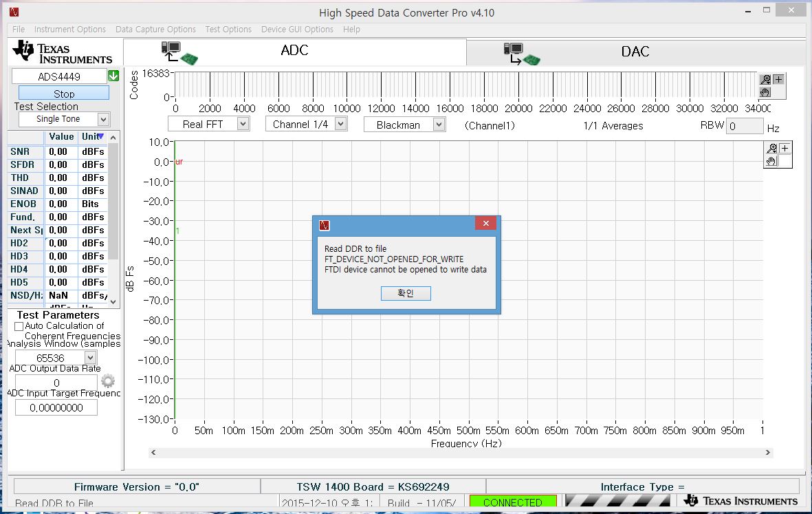Select the pan hand tool on FFT plot

click(771, 161)
